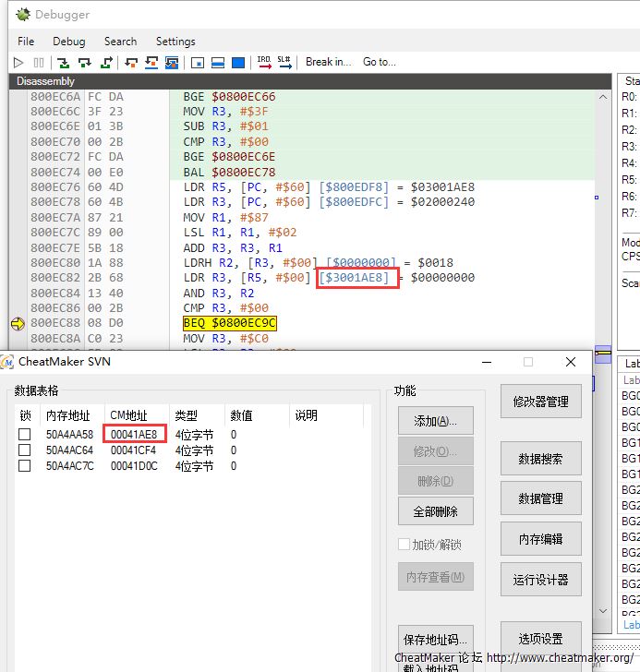
Task: Click the Break (pause) debugger icon
Action: point(39,63)
